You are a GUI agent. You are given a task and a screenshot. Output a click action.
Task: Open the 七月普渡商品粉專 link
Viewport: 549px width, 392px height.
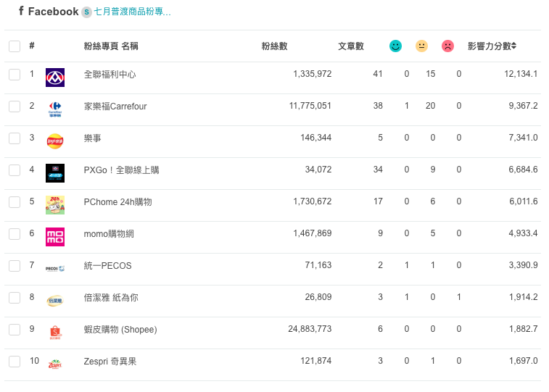click(x=132, y=12)
